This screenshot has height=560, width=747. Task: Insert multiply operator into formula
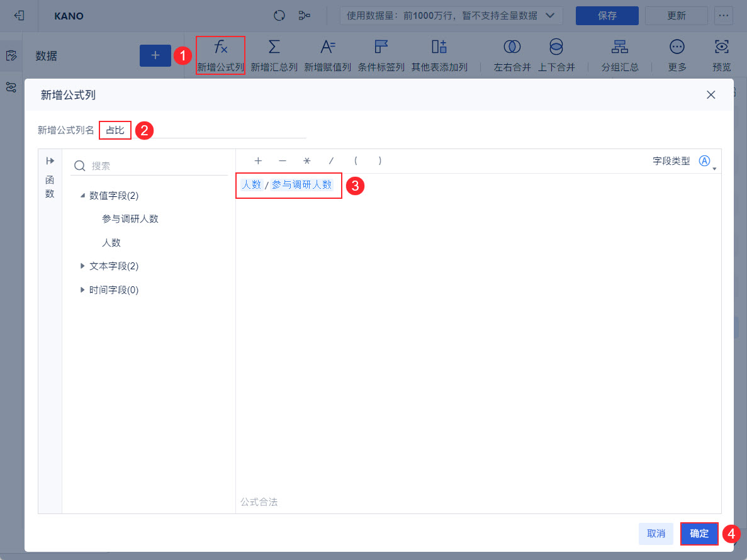click(x=307, y=161)
